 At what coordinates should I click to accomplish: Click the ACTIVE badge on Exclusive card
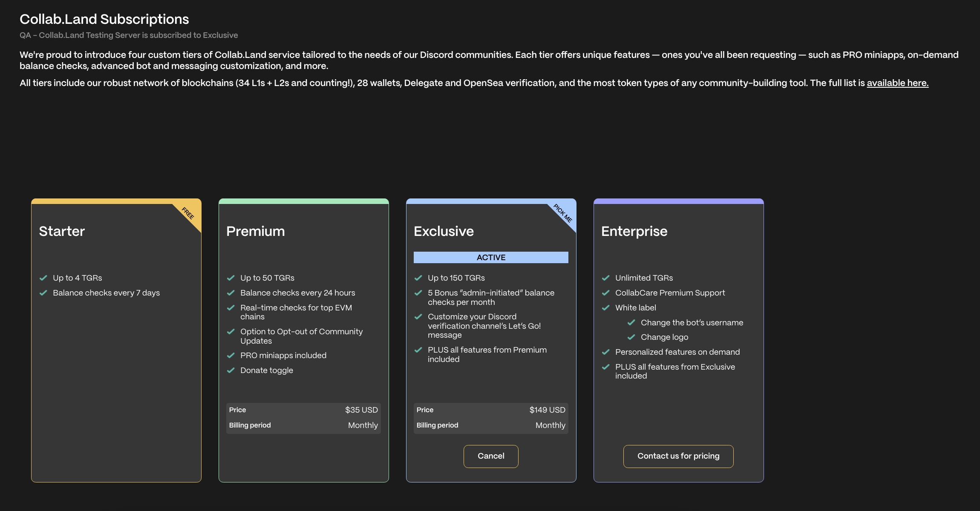coord(491,257)
